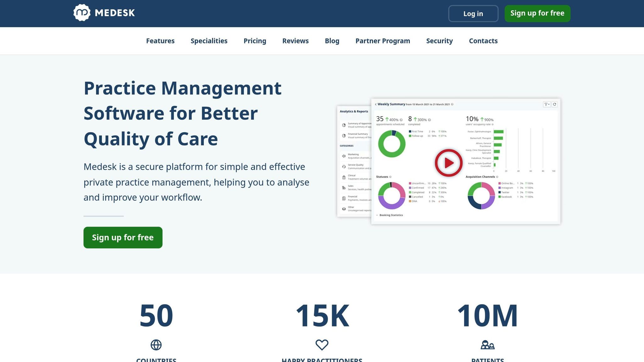This screenshot has width=644, height=362.
Task: Click the hero Sign up for free button
Action: pos(123,238)
